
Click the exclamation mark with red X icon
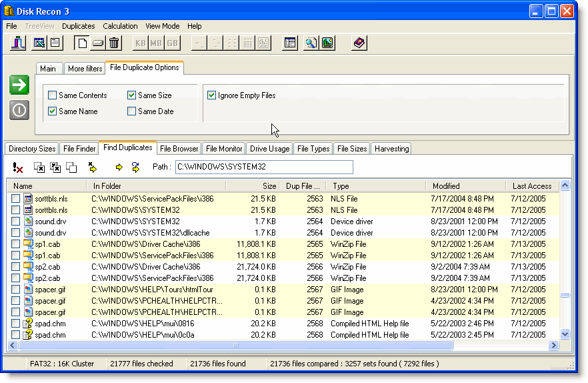tap(17, 167)
